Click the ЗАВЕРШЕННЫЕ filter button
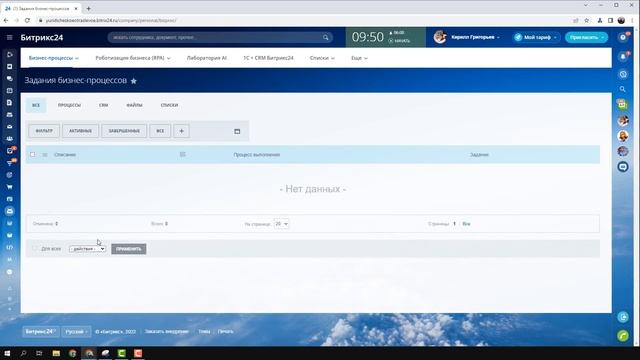This screenshot has width=640, height=360. coord(124,131)
